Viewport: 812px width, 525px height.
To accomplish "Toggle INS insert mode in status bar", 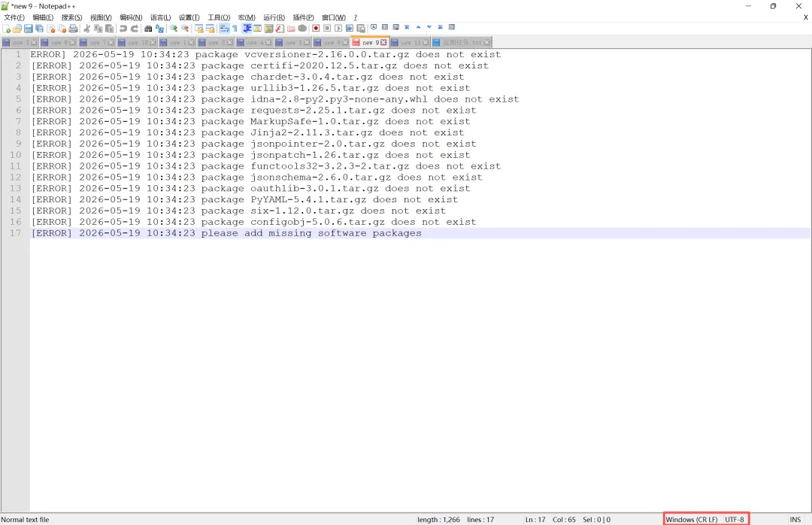I will (x=795, y=519).
